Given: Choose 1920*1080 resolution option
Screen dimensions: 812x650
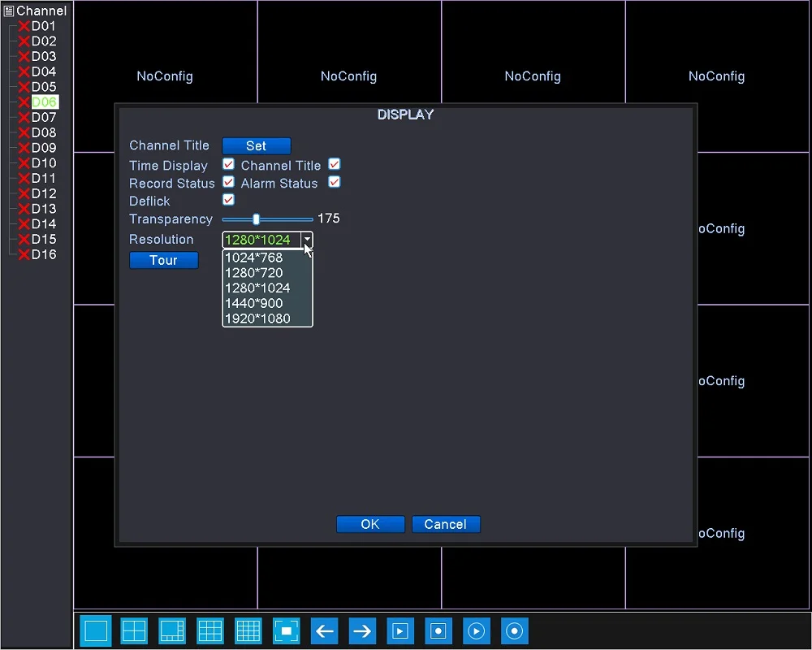Looking at the screenshot, I should (x=267, y=318).
